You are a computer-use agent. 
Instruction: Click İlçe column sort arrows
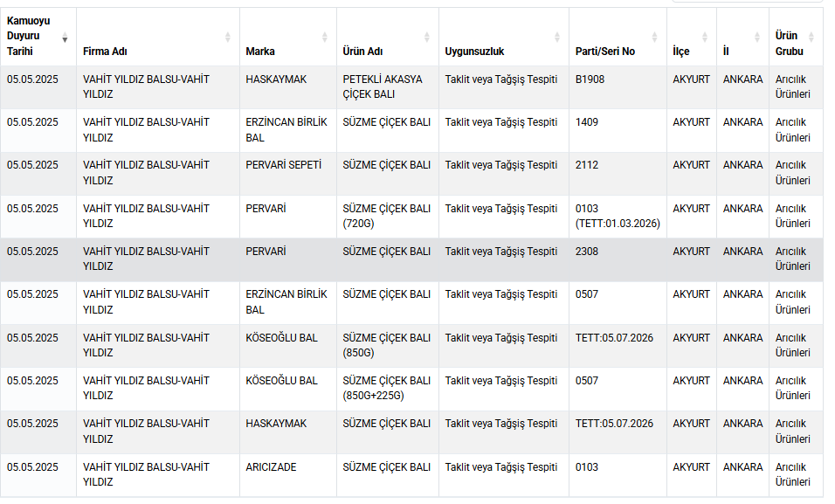[705, 38]
